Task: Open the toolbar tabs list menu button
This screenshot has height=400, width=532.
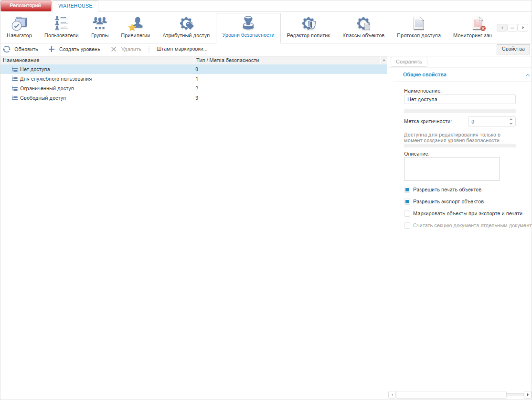Action: coord(512,28)
